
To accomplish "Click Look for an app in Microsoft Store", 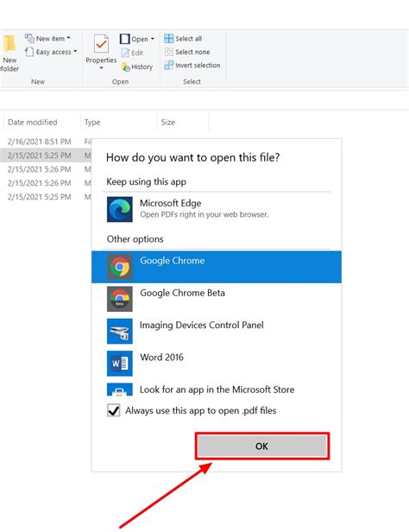I will point(217,389).
